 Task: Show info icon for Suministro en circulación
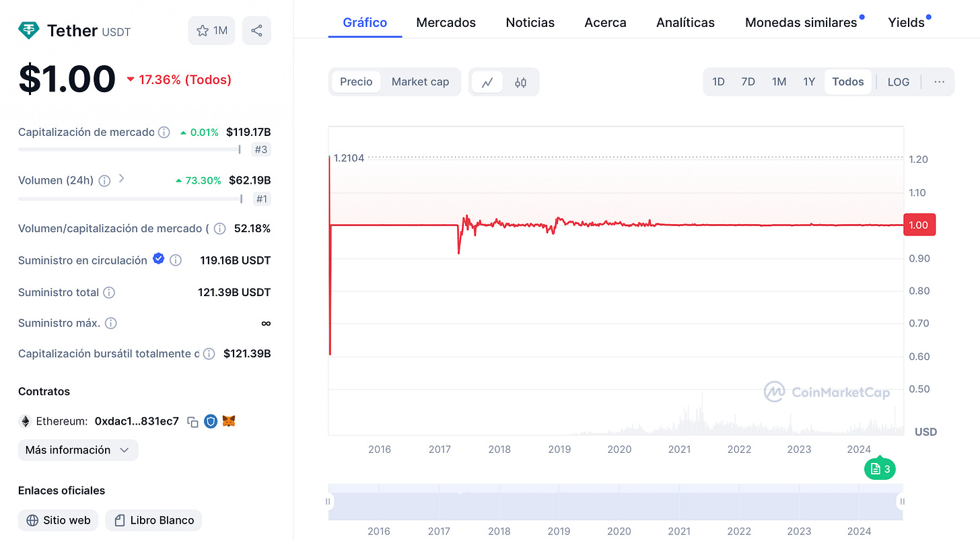point(176,260)
